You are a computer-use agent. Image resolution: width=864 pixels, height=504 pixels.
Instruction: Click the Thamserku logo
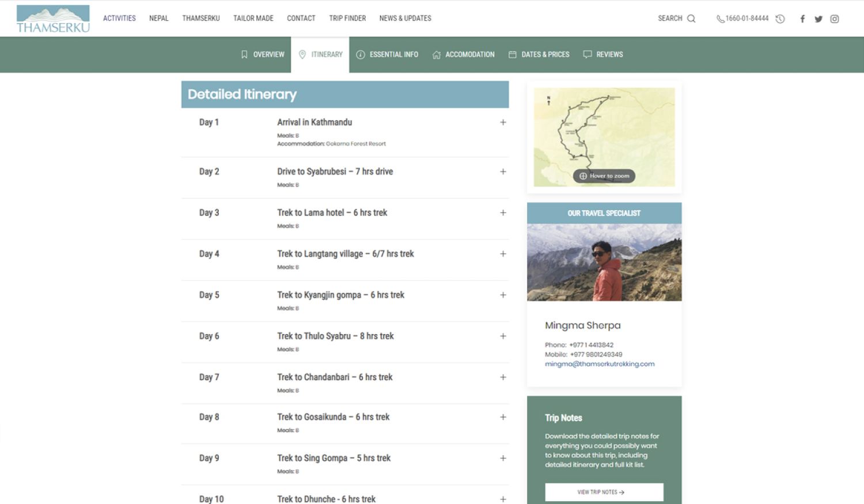53,18
